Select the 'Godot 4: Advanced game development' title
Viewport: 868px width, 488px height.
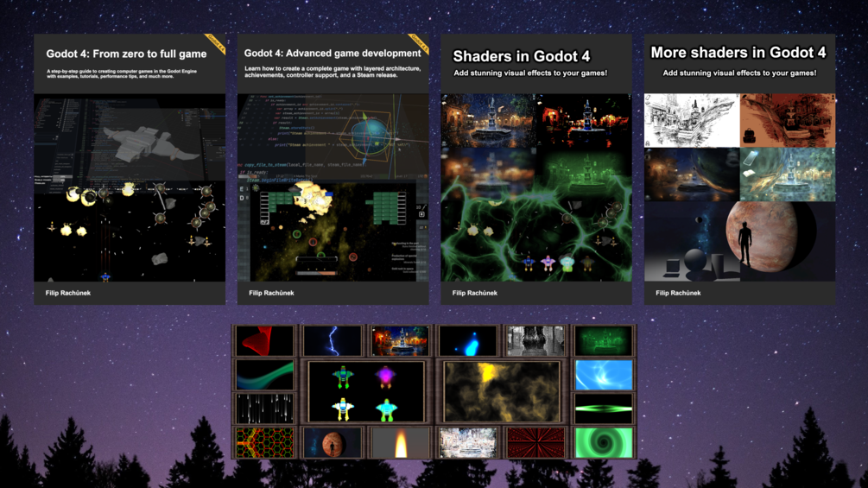pyautogui.click(x=333, y=53)
